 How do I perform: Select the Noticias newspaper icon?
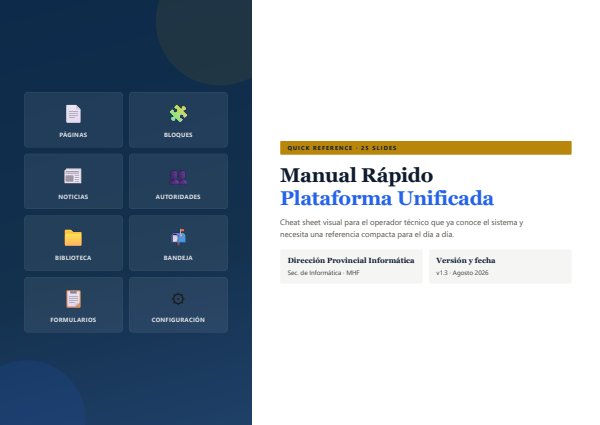[x=73, y=176]
